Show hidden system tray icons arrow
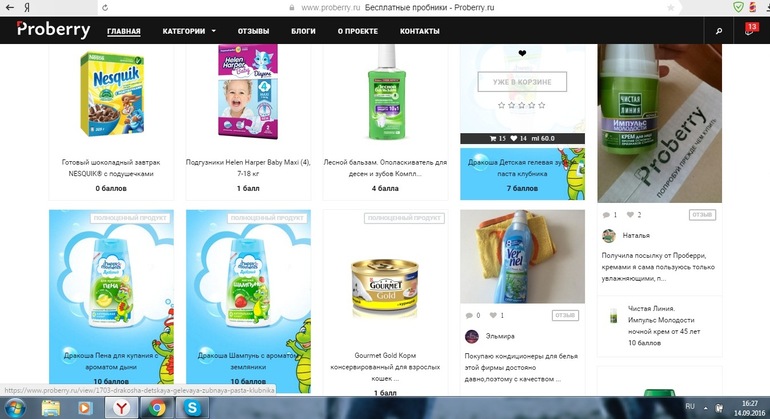The height and width of the screenshot is (419, 770). click(706, 408)
